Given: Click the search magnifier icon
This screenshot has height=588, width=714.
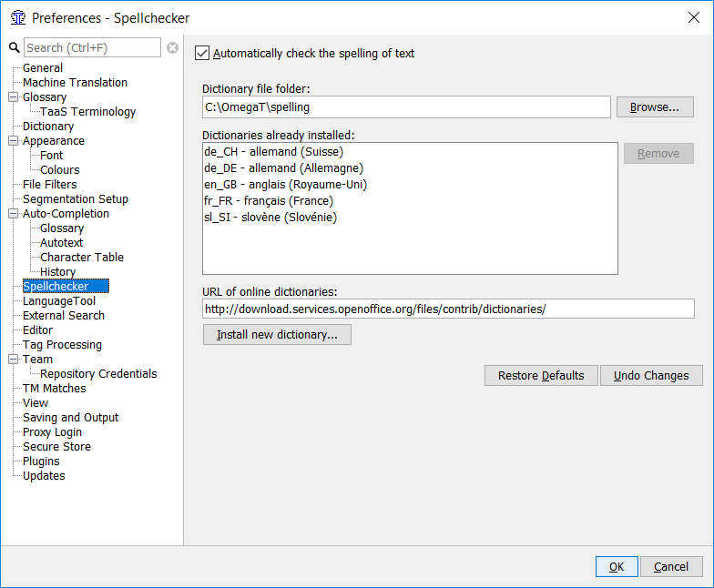Looking at the screenshot, I should [15, 47].
